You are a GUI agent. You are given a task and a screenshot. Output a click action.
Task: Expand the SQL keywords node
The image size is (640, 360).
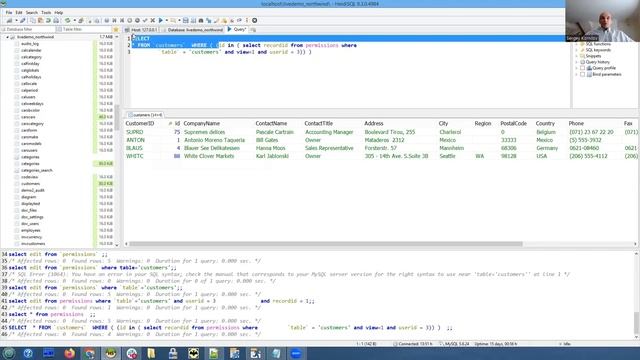577,50
